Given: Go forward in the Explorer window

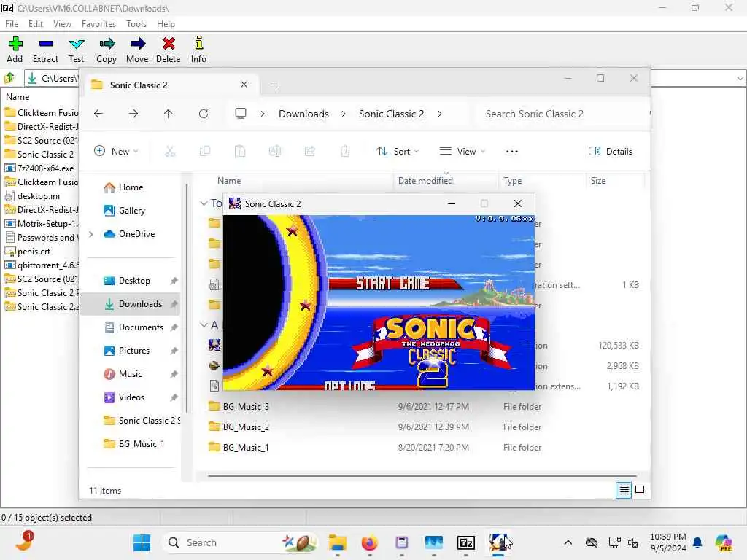Looking at the screenshot, I should [133, 114].
